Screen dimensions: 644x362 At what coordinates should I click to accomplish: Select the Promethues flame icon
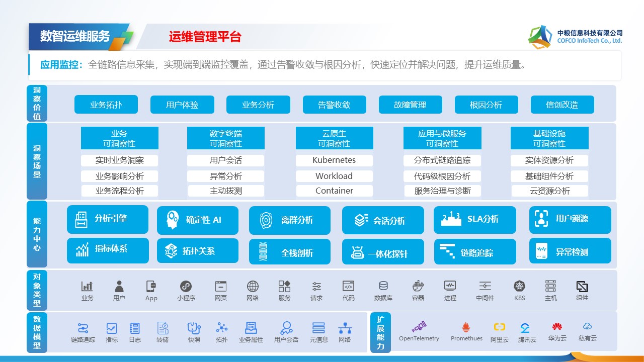466,327
